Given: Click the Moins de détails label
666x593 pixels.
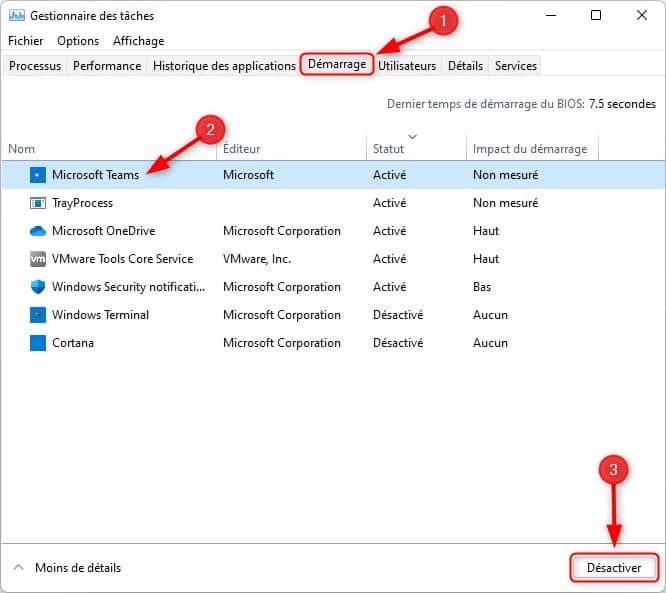Looking at the screenshot, I should coord(78,568).
